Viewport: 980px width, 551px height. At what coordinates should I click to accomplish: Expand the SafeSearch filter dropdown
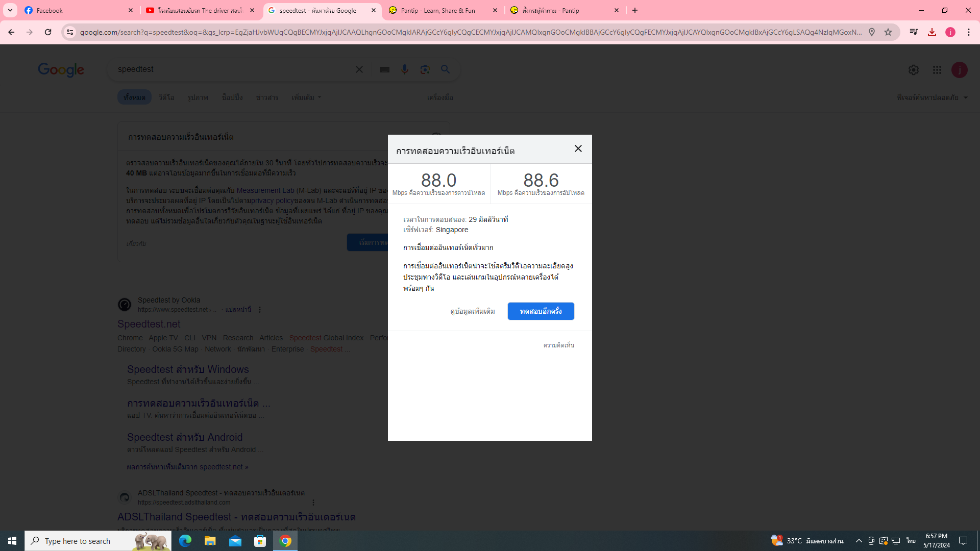click(932, 97)
